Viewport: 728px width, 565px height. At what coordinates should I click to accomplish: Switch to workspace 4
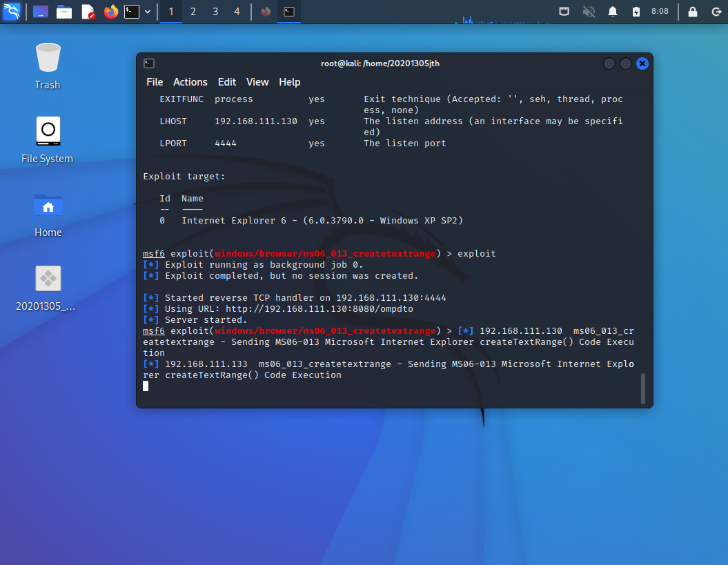pos(237,12)
